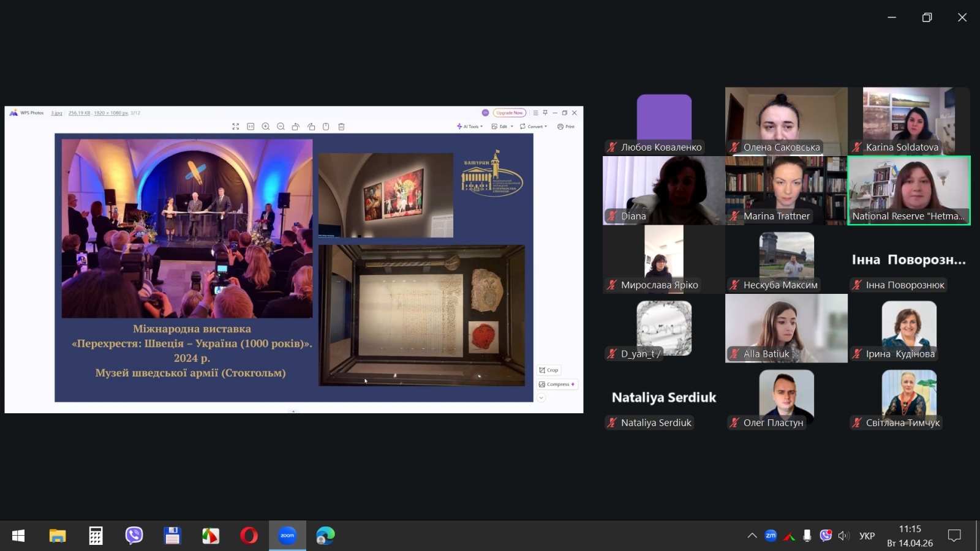The image size is (980, 551).
Task: Click the zoom out magnifier icon
Action: pyautogui.click(x=281, y=127)
